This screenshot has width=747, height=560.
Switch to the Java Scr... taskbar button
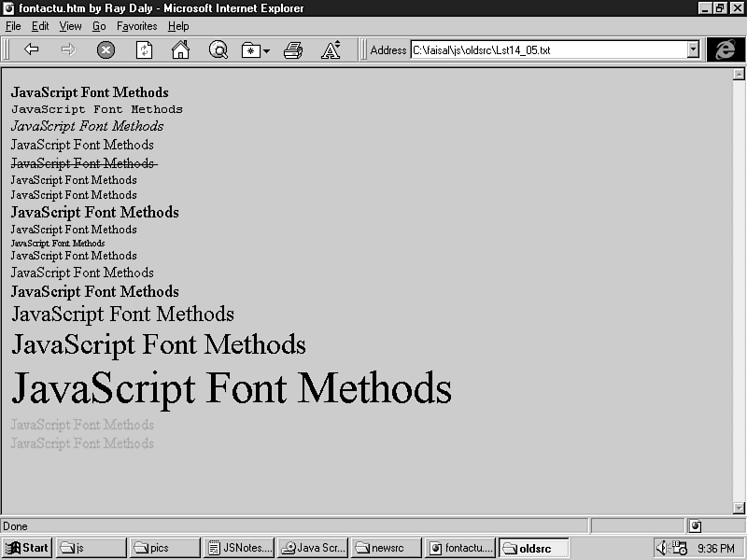coord(313,548)
